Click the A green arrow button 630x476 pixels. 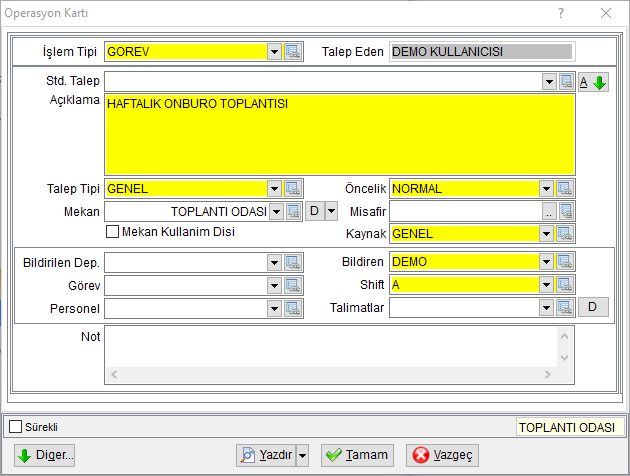point(593,82)
